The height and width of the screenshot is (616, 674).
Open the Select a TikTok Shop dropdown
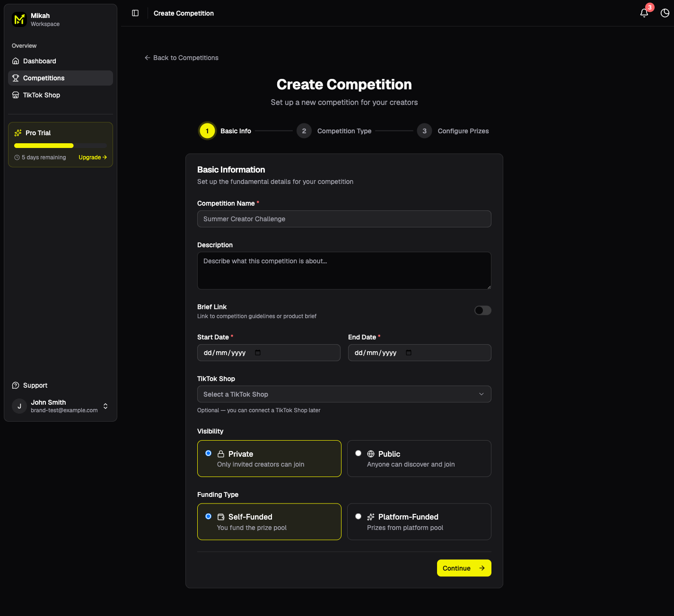344,394
